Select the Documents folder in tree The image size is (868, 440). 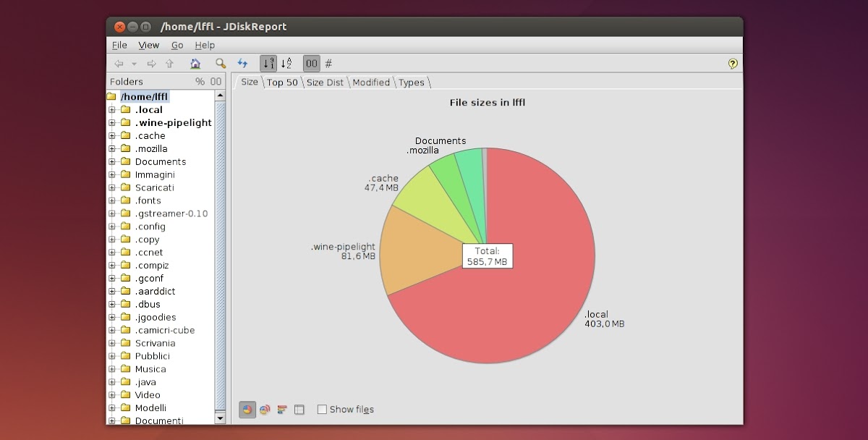(161, 162)
